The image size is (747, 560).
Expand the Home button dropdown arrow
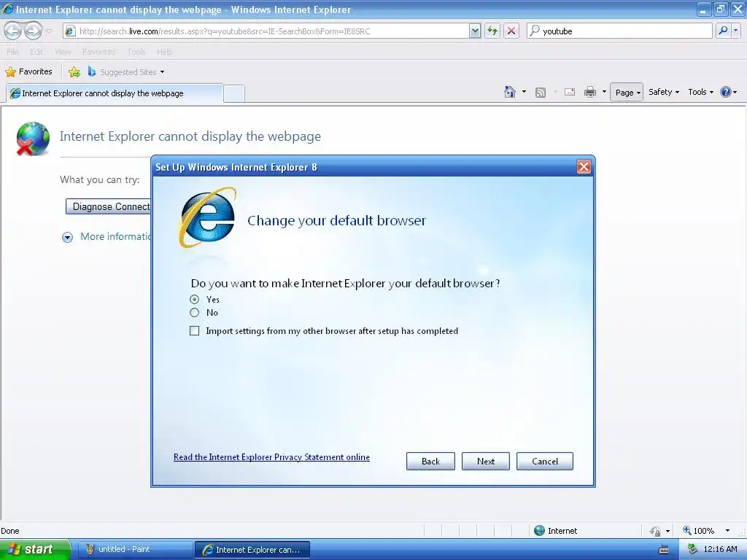click(x=524, y=92)
